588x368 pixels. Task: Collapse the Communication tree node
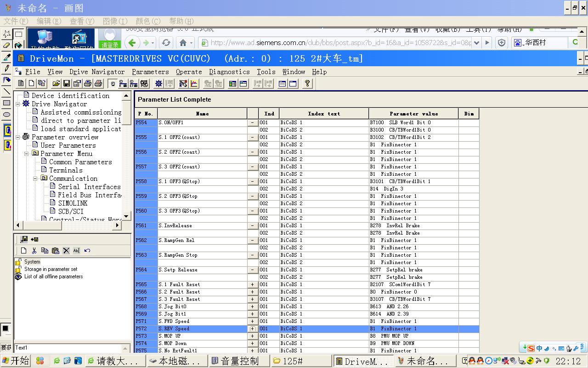tap(35, 178)
